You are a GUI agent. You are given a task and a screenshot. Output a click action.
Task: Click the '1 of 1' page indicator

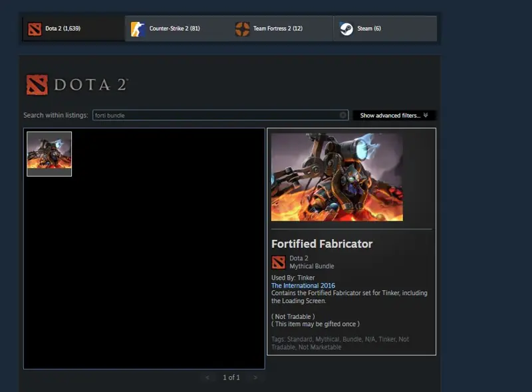231,377
